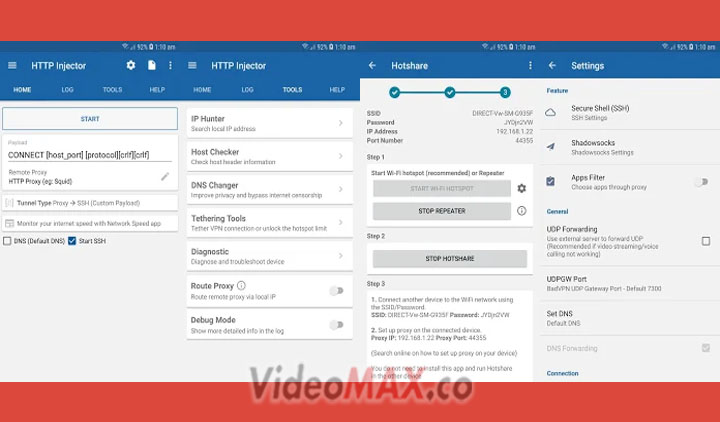Click the Network Speed monitor icon
720x422 pixels.
pos(9,224)
